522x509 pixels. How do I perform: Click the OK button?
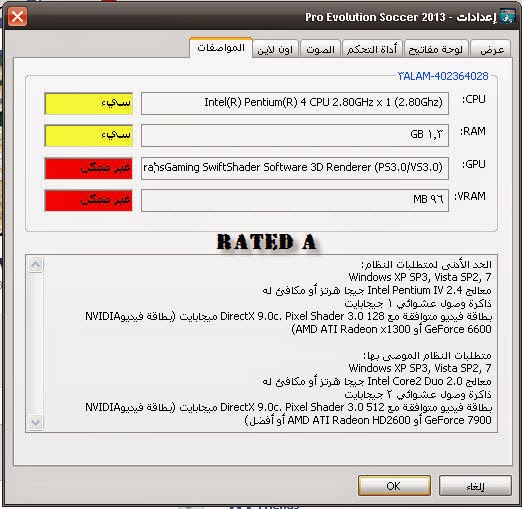coord(394,486)
